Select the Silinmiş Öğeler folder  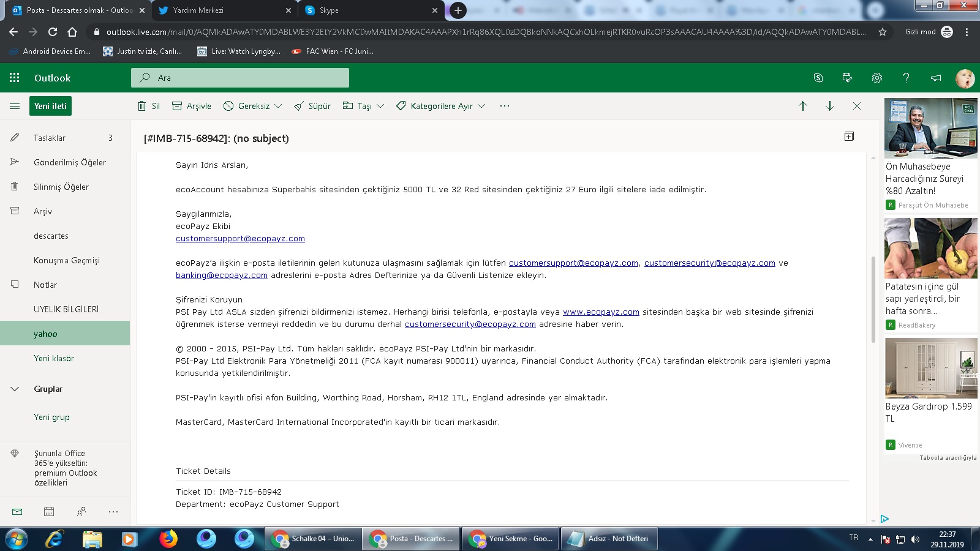pyautogui.click(x=61, y=187)
